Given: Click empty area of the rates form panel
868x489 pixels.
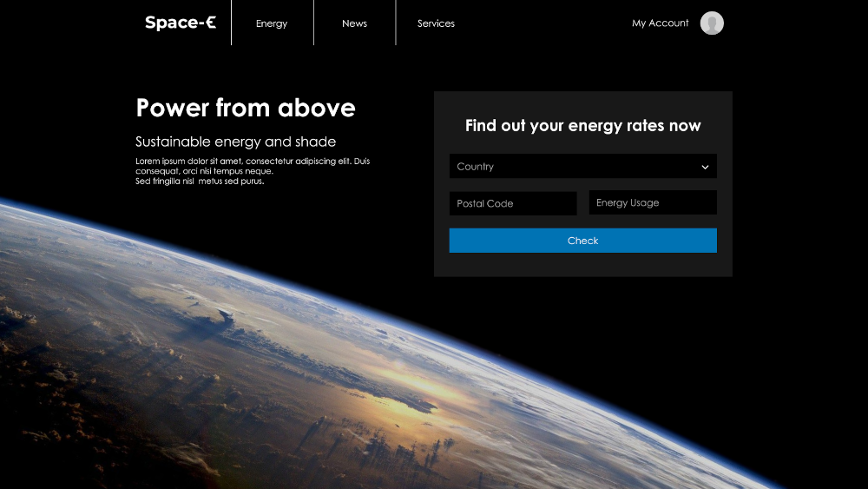Looking at the screenshot, I should pyautogui.click(x=582, y=265).
